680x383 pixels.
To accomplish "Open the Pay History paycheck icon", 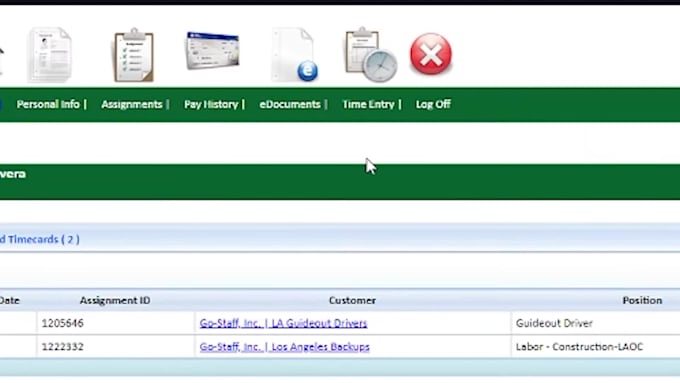I will (212, 51).
